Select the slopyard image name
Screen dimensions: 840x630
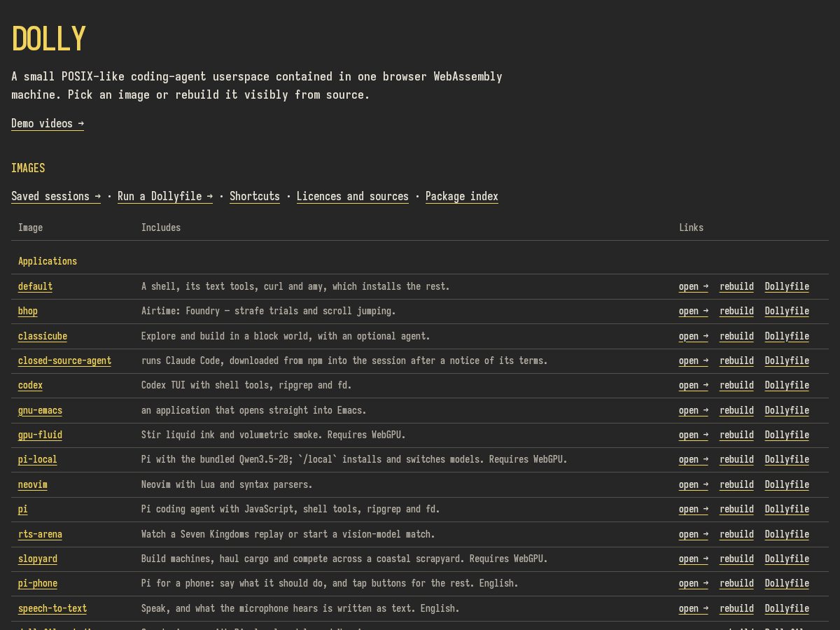tap(38, 559)
